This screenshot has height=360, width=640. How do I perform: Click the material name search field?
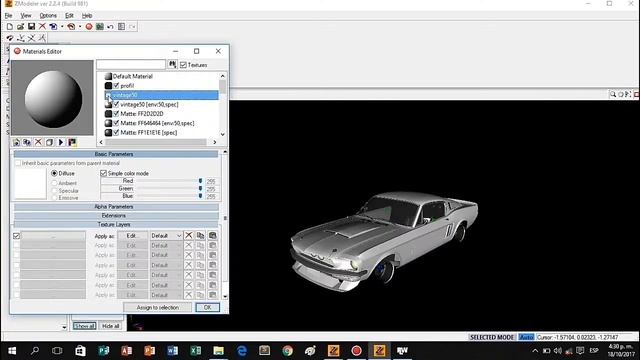coord(131,64)
